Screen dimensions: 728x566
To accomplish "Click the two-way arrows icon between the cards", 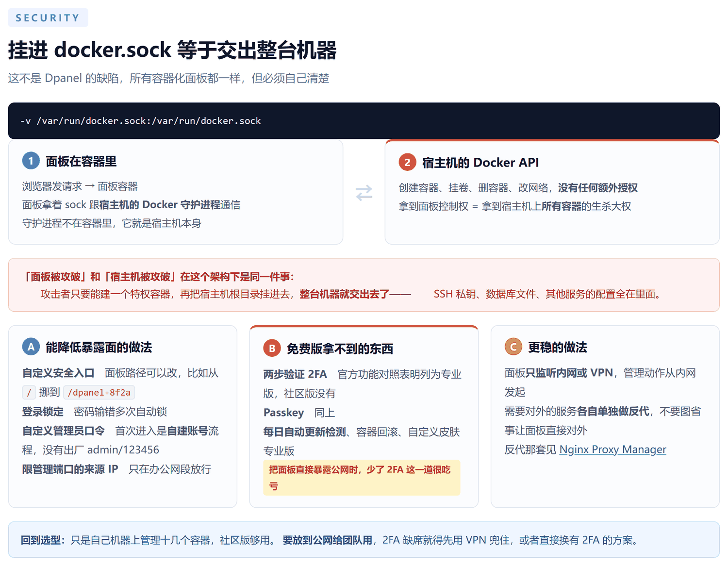I will [x=364, y=193].
